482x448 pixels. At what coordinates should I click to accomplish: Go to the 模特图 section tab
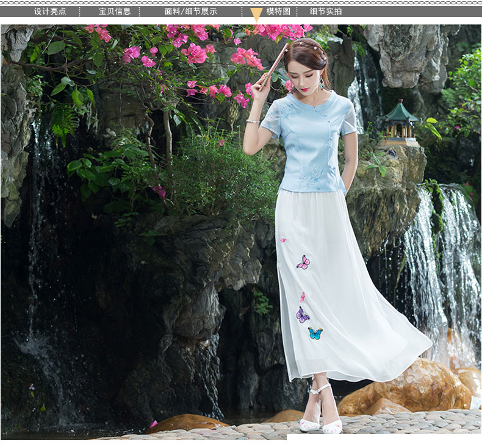point(278,11)
